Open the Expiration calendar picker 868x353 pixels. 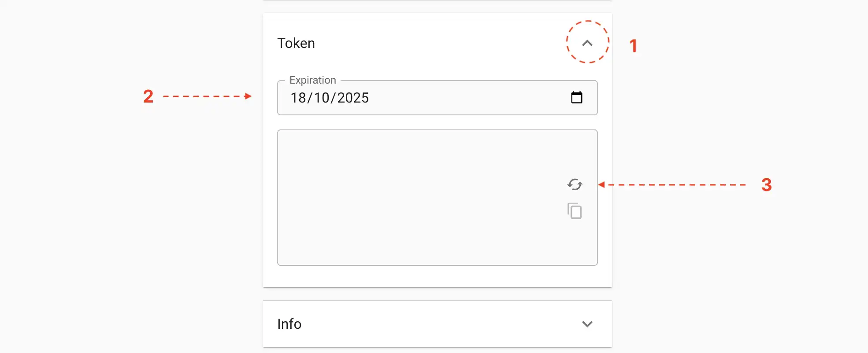click(577, 98)
